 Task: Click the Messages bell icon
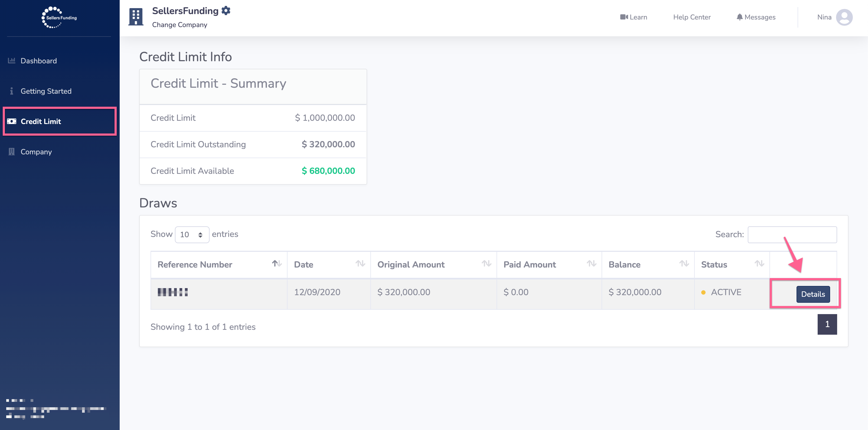click(x=739, y=17)
